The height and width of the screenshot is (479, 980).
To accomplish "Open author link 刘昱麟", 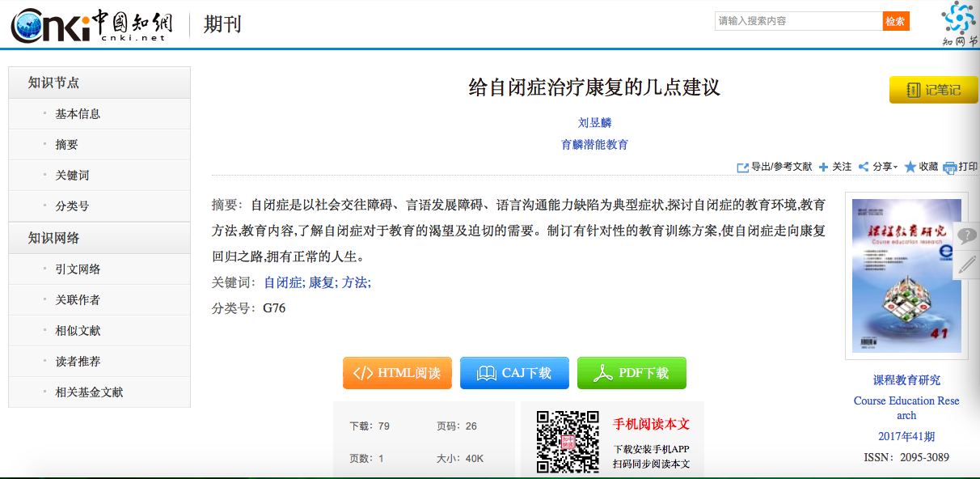I will (594, 123).
